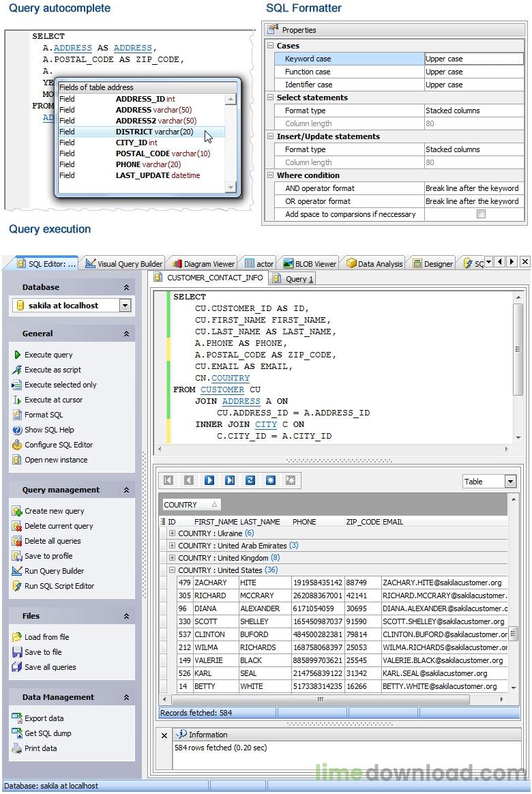This screenshot has height=794, width=532.
Task: Go to last record in grid navigator
Action: [x=230, y=480]
